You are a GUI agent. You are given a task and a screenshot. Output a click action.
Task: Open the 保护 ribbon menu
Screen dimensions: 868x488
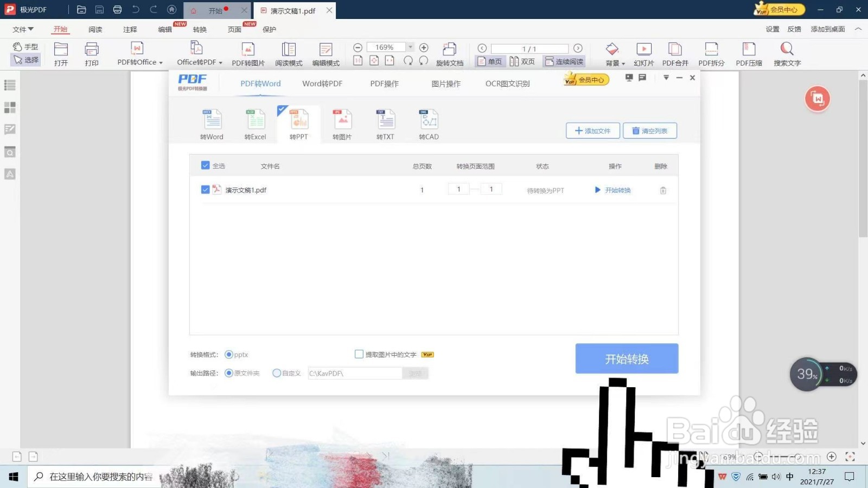point(269,29)
